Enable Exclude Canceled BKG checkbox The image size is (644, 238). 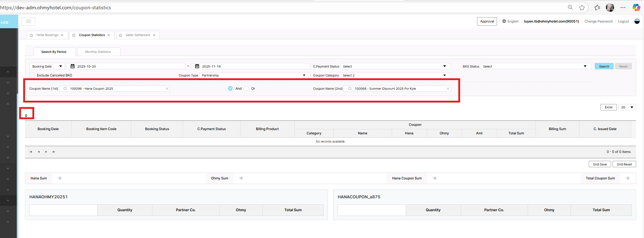32,75
